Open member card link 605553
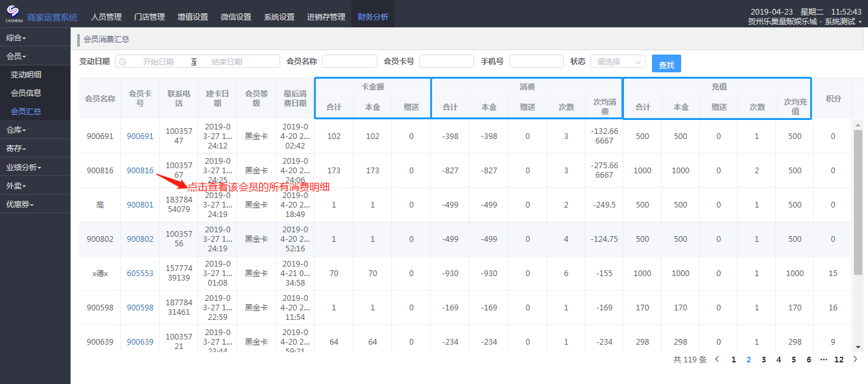The height and width of the screenshot is (384, 868). [x=140, y=274]
